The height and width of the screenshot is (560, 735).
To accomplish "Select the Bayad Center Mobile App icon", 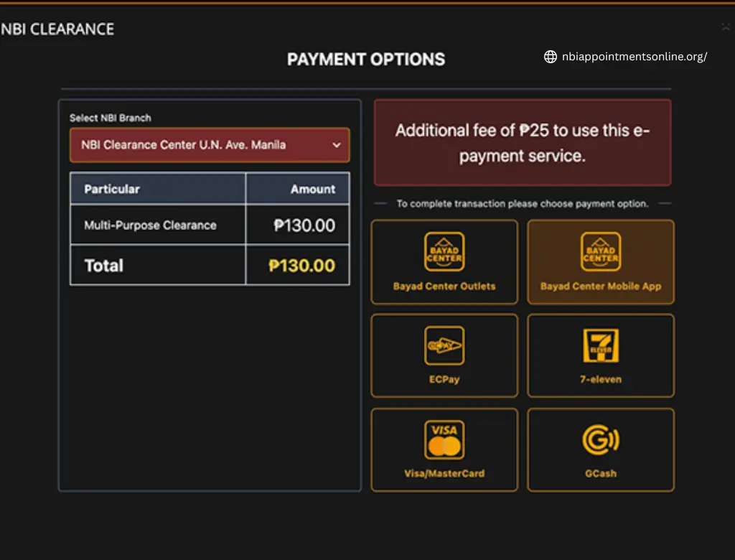I will tap(600, 251).
